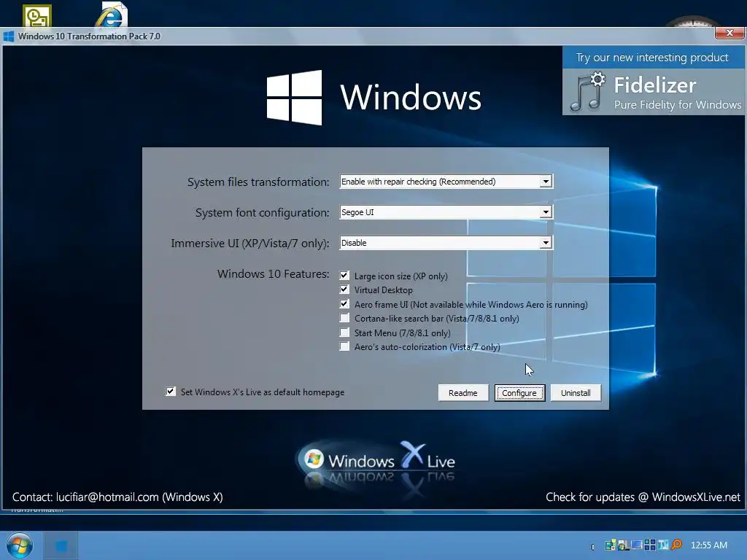Viewport: 747px width, 560px height.
Task: Disable the Aero frame UI checkbox
Action: coord(344,304)
